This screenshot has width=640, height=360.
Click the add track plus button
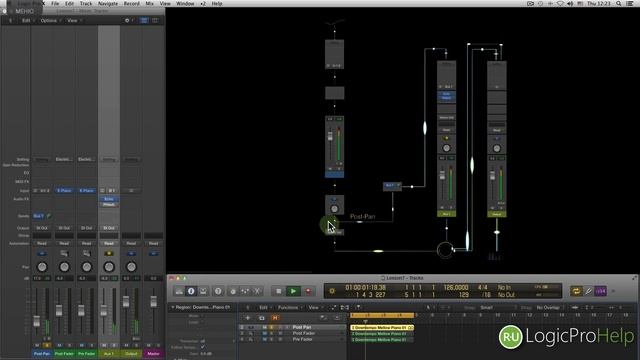point(248,318)
